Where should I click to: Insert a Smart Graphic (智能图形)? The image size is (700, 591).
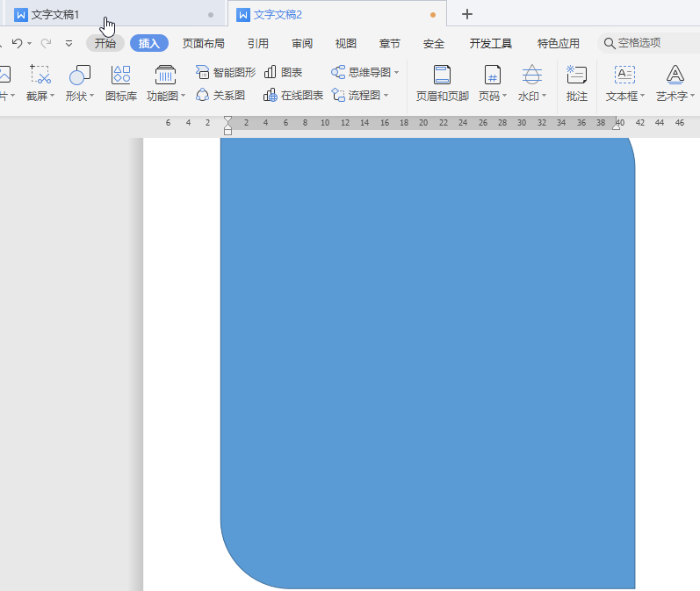point(226,72)
